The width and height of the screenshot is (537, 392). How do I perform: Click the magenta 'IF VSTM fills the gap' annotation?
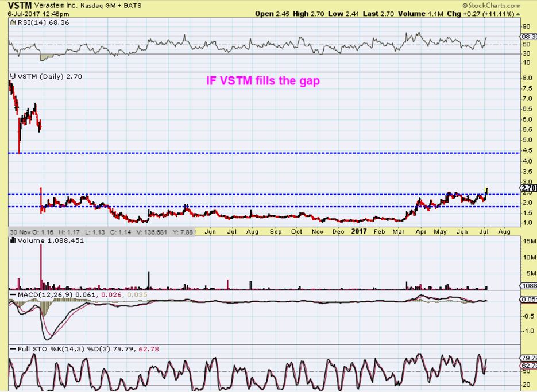tap(263, 80)
